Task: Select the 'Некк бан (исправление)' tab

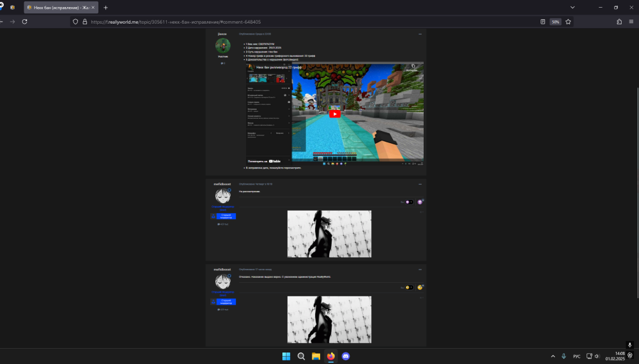Action: [61, 7]
